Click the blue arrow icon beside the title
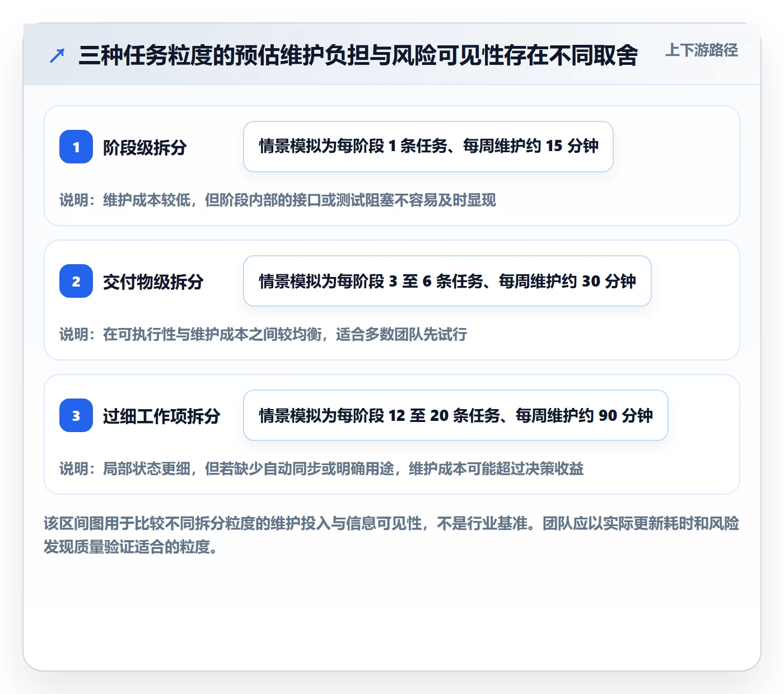 click(x=57, y=55)
